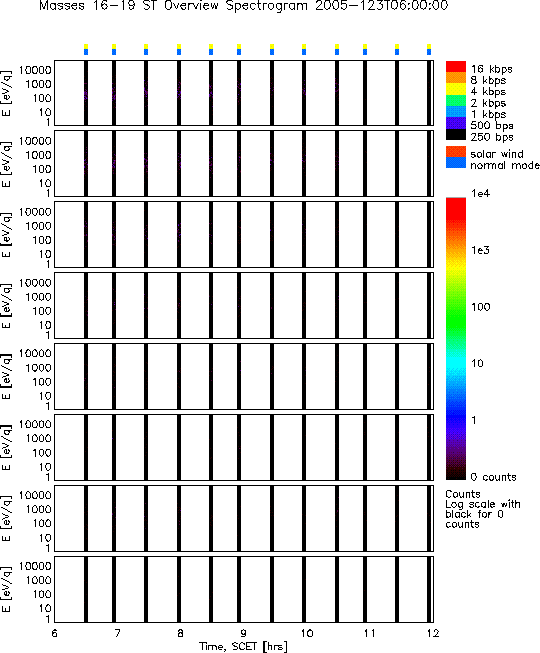This screenshot has height=653, width=540.
Task: Click the yellow-blue mode marker nearest hour 12
Action: (429, 49)
